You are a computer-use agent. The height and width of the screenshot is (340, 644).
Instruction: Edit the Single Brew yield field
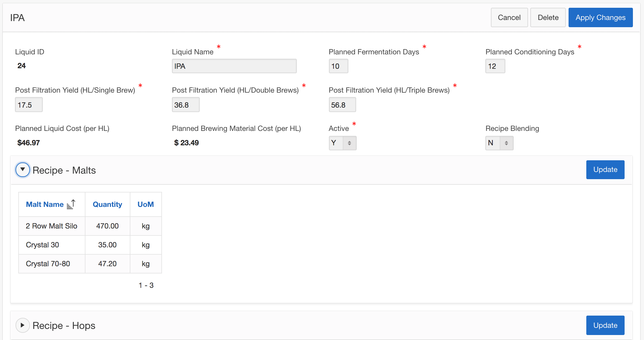[29, 105]
